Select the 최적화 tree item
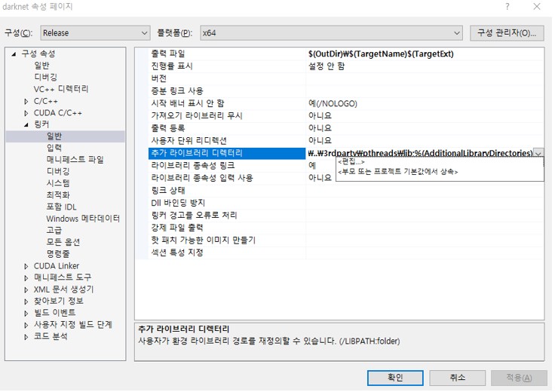 58,195
